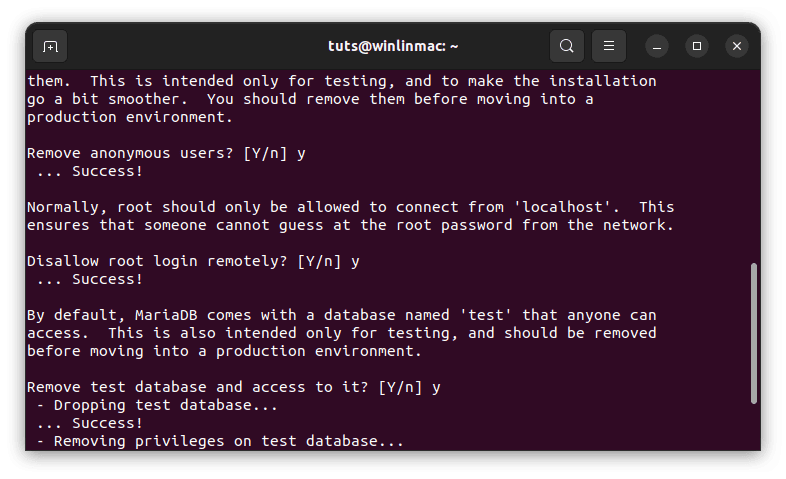786x479 pixels.
Task: Click the 'production environment.' text on third line
Action: coord(130,117)
